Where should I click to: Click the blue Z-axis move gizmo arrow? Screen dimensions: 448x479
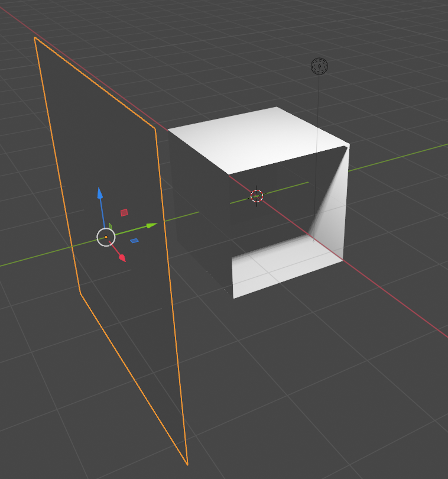pyautogui.click(x=100, y=193)
